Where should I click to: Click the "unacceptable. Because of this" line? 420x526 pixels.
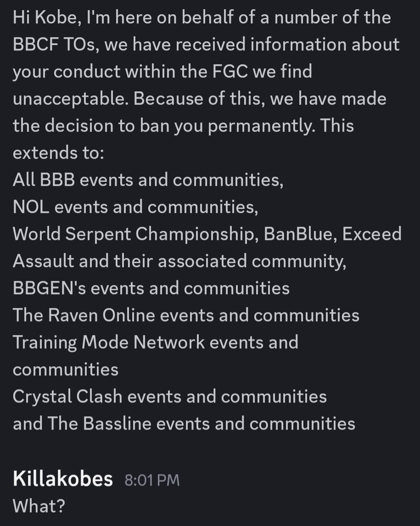click(199, 99)
